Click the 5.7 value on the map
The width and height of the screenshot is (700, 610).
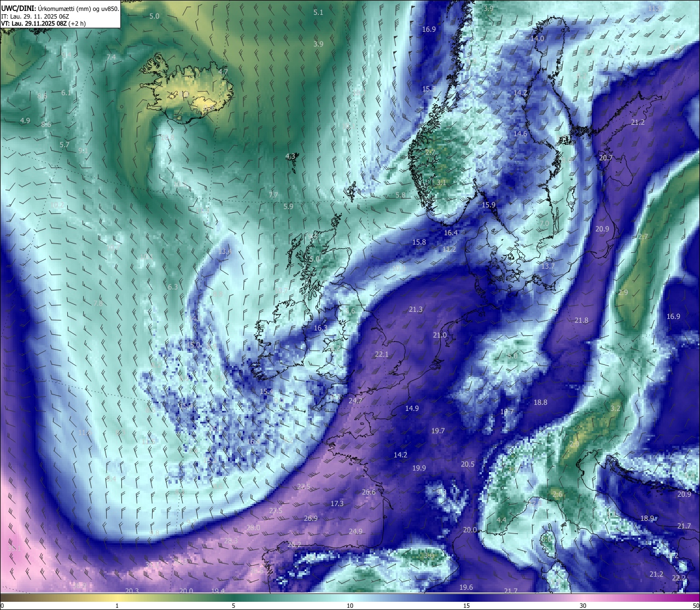pos(65,144)
